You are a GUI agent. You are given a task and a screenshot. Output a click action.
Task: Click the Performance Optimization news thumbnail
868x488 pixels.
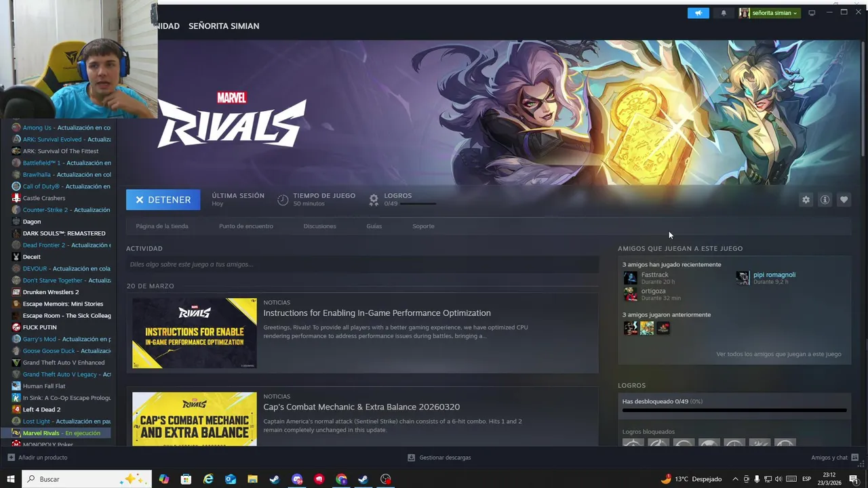195,333
